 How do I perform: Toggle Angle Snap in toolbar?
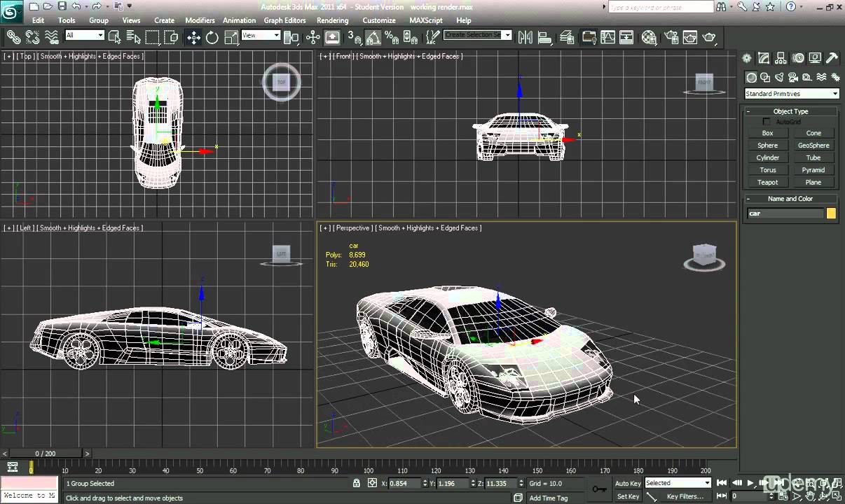(373, 37)
